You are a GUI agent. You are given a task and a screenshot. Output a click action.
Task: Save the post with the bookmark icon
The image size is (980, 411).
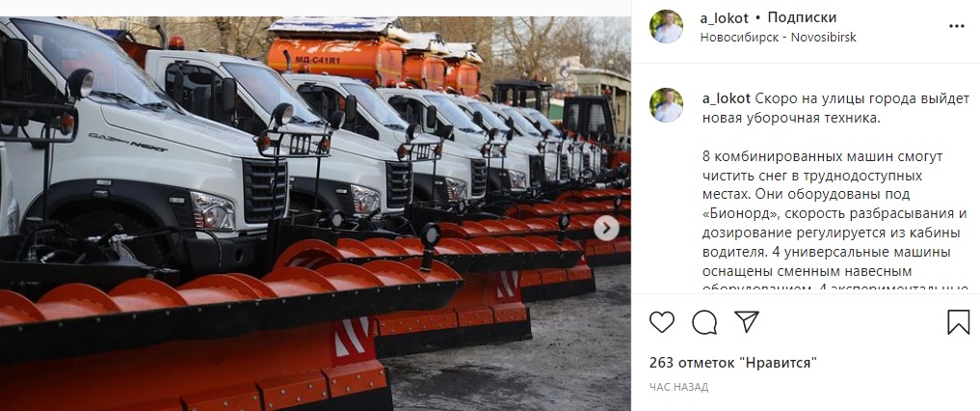pyautogui.click(x=958, y=322)
